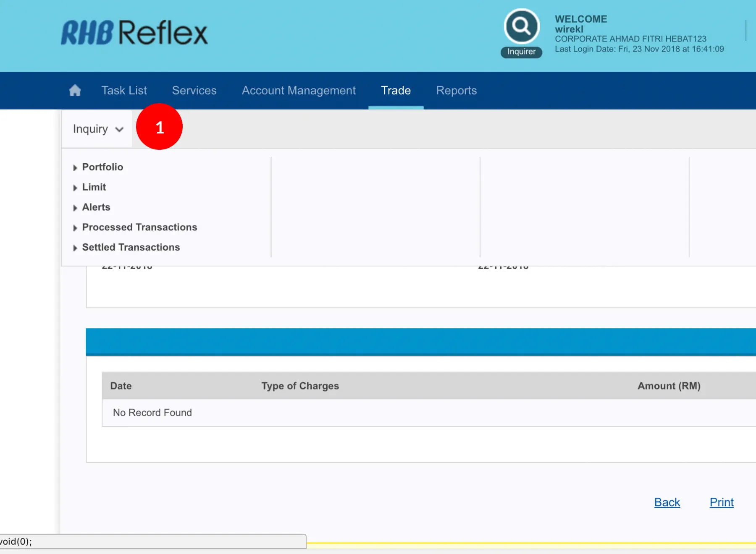Click the Type of Charges column header
The height and width of the screenshot is (554, 756).
tap(300, 386)
